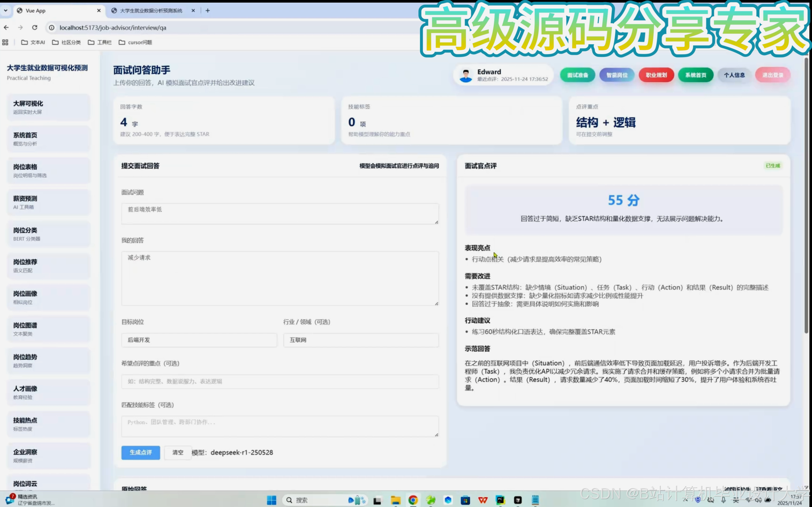The image size is (812, 507).
Task: Click the Windows Start button
Action: pos(271,500)
